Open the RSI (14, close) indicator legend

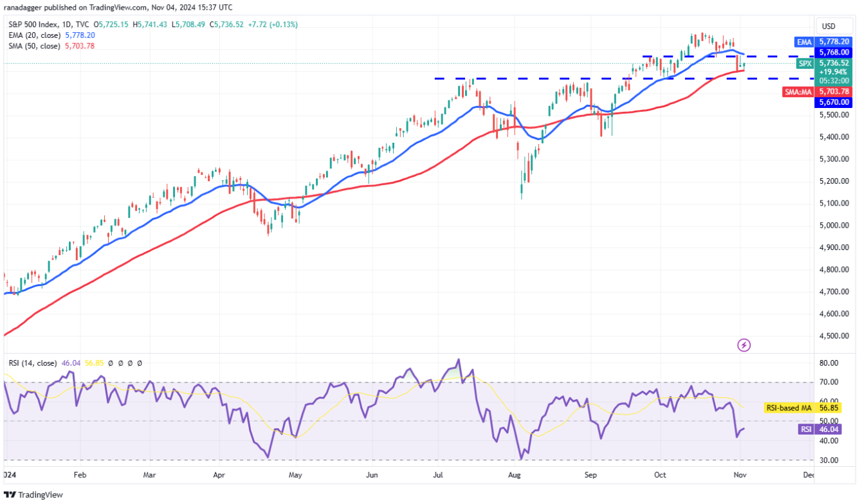tap(33, 363)
